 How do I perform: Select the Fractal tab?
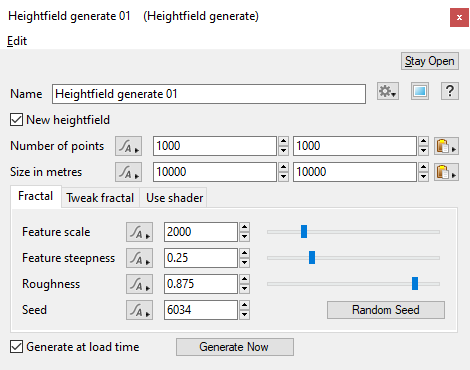click(36, 196)
